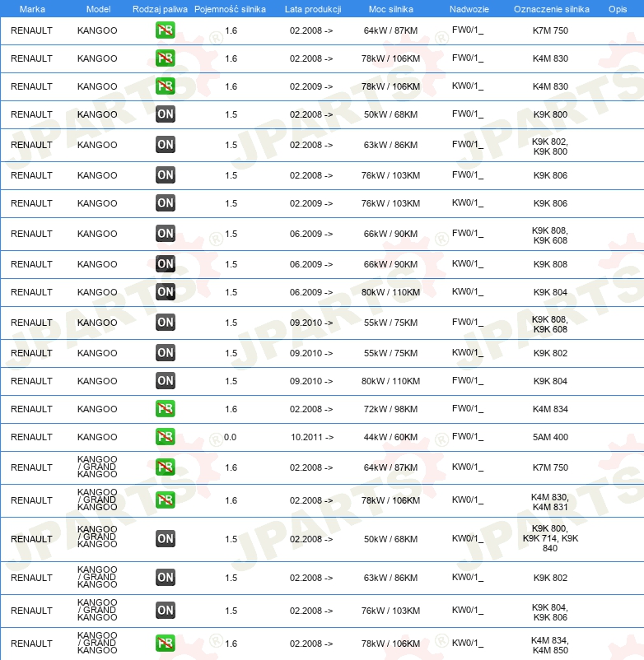The height and width of the screenshot is (660, 644).
Task: Click K9K 802 engine code in the Grand Kangoo row
Action: pos(550,578)
